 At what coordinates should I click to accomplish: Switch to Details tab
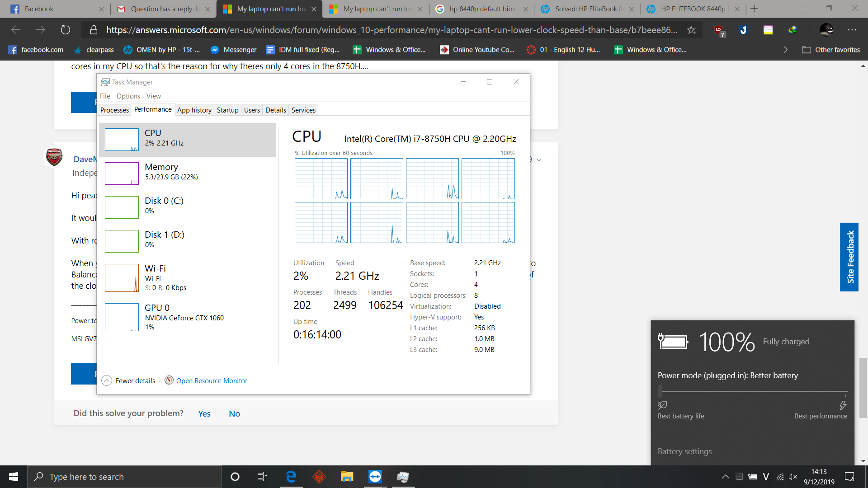coord(276,110)
